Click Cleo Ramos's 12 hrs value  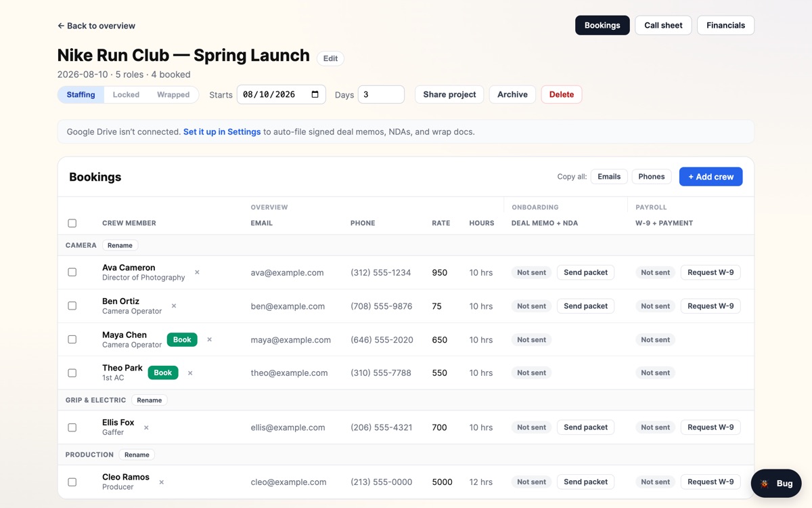click(x=481, y=482)
